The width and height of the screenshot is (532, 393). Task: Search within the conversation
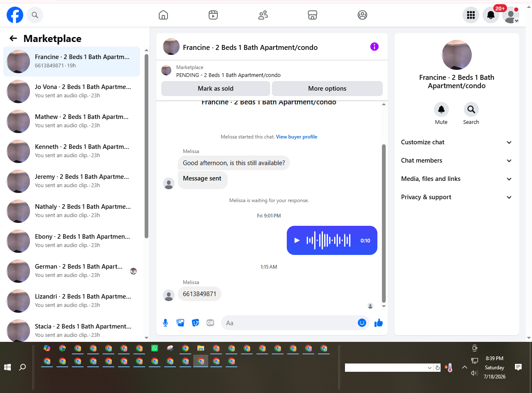(471, 109)
